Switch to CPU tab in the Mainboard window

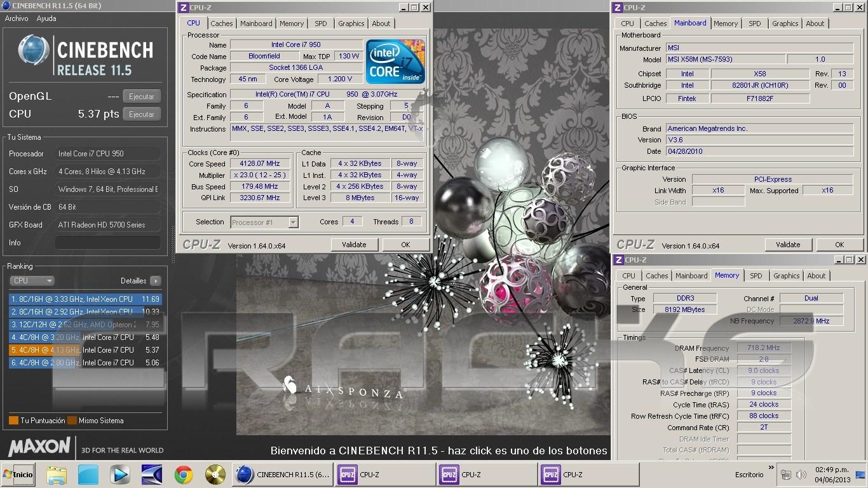pos(628,24)
